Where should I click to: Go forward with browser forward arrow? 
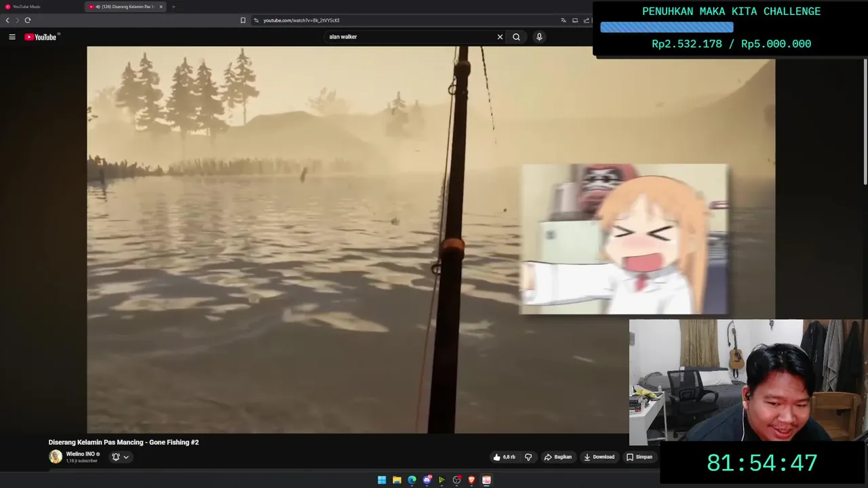click(18, 20)
